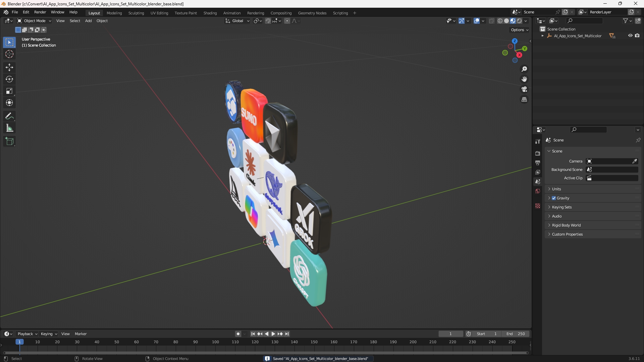The width and height of the screenshot is (644, 362).
Task: Toggle X-ray display
Action: pos(491,21)
